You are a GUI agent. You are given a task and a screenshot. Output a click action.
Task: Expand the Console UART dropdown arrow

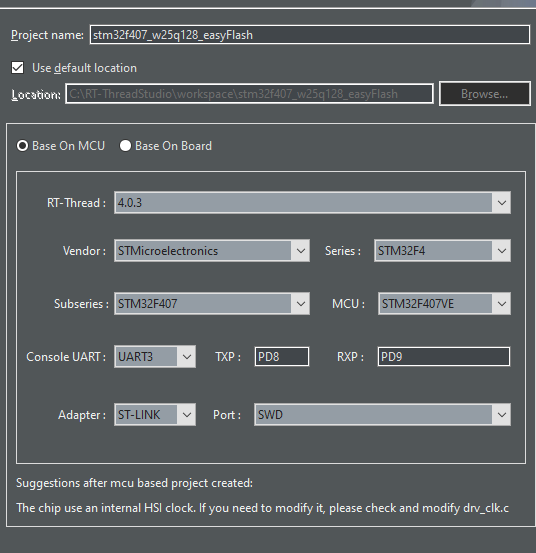(x=187, y=357)
